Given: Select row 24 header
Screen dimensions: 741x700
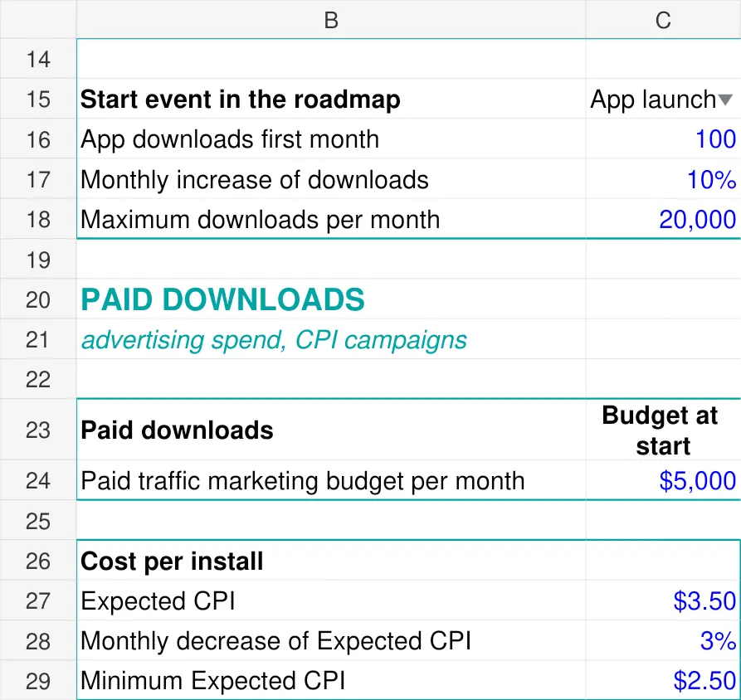Looking at the screenshot, I should point(38,480).
